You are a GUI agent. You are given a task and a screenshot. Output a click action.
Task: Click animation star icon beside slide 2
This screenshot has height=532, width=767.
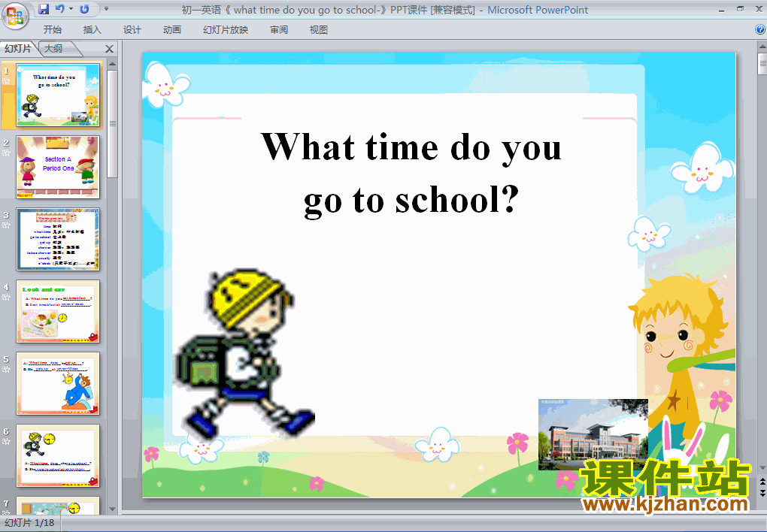tap(6, 153)
